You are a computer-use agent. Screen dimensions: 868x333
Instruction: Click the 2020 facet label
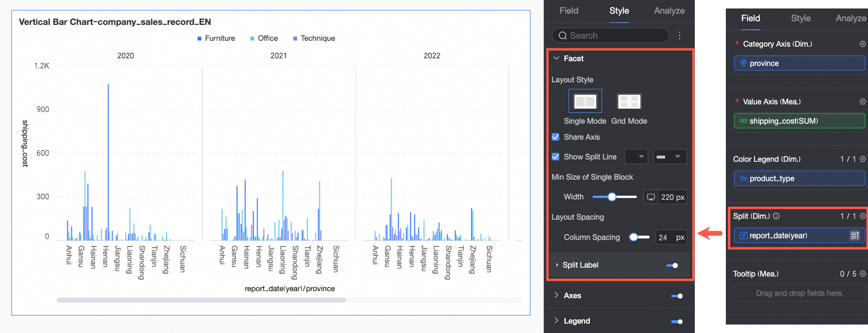[126, 56]
